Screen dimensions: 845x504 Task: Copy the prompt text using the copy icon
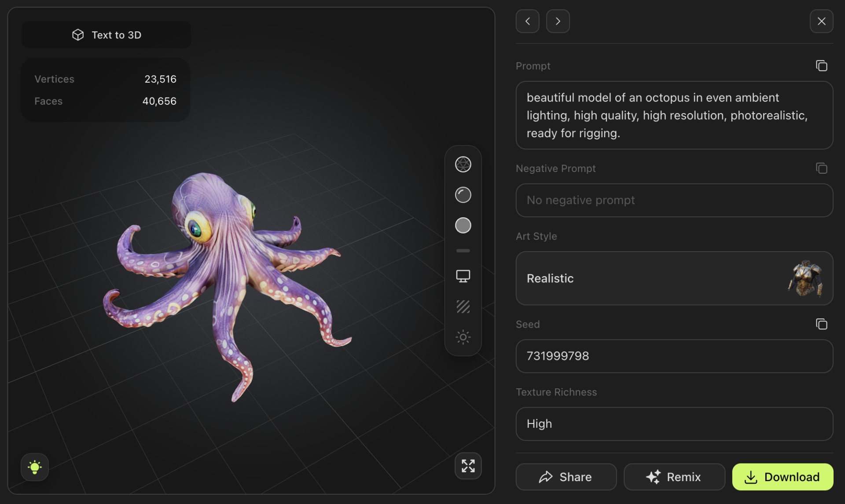pos(821,66)
